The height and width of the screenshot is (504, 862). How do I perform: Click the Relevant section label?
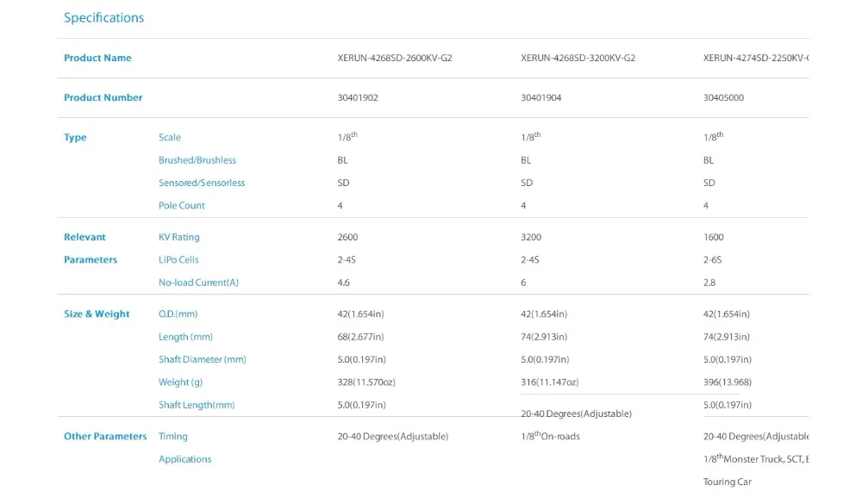pos(84,237)
